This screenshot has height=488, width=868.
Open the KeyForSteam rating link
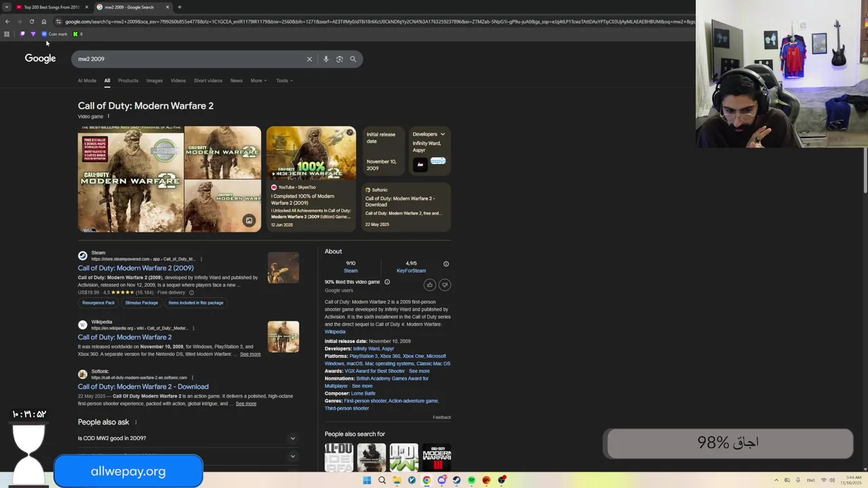pyautogui.click(x=411, y=271)
